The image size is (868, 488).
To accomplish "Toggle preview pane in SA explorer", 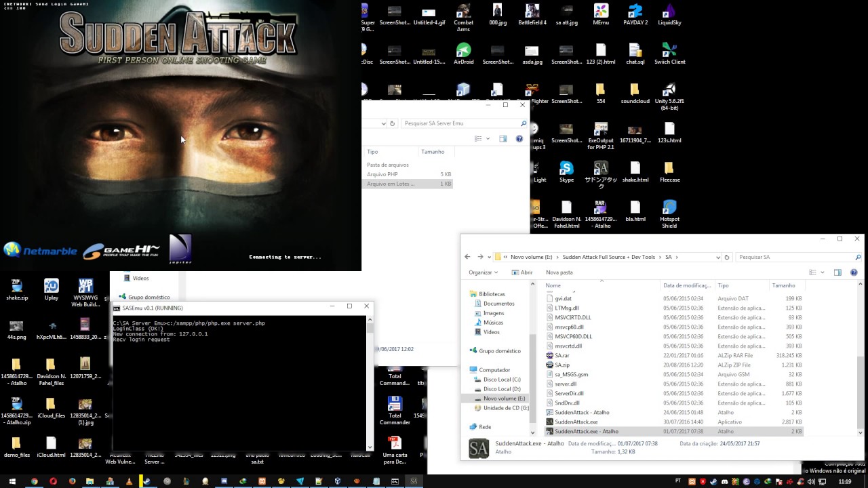I will click(837, 272).
